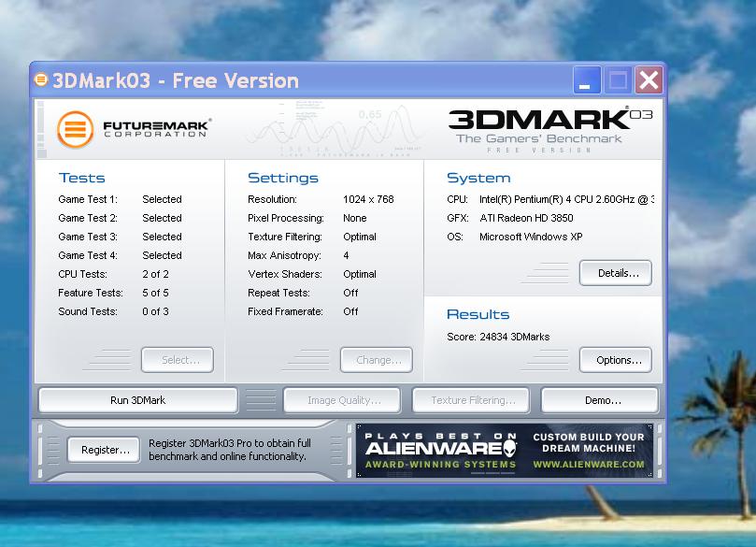Viewport: 756px width, 547px height.
Task: Open the Select tests dialog
Action: [x=178, y=360]
